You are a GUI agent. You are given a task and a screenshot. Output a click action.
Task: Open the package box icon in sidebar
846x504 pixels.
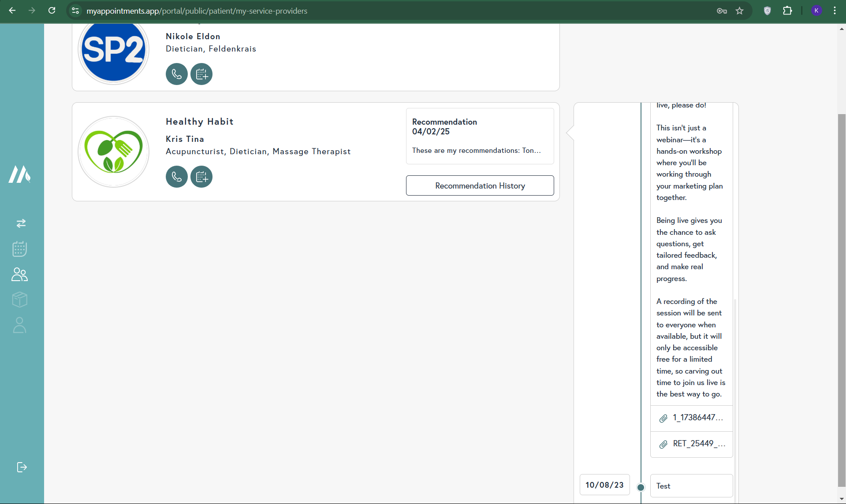(x=20, y=300)
